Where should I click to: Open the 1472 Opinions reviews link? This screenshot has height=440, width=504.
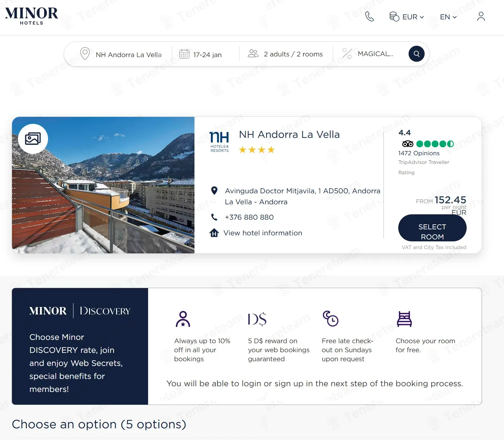419,153
